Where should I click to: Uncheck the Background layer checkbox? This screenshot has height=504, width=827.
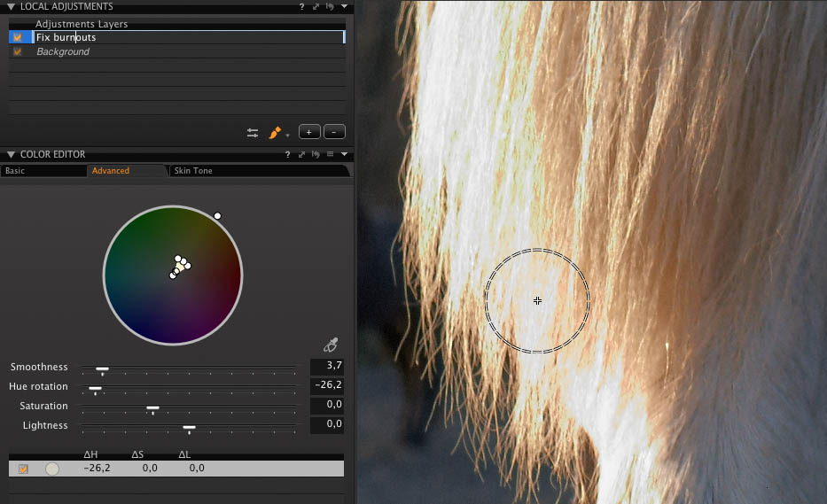pyautogui.click(x=17, y=51)
